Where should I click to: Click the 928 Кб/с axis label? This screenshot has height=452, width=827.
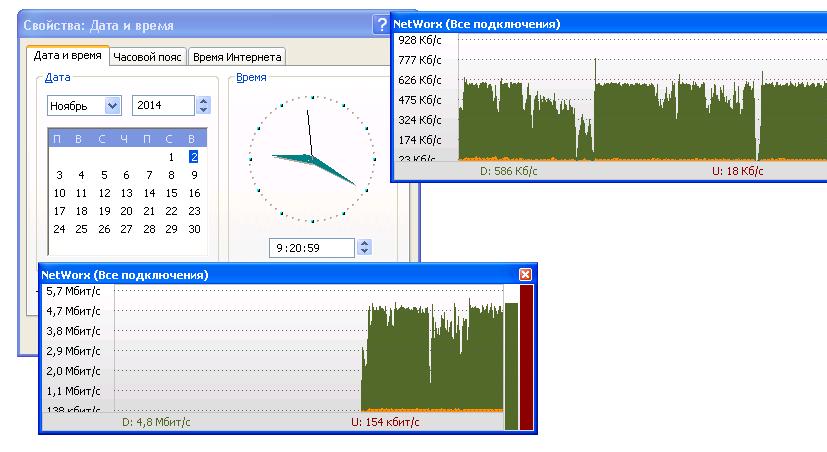419,40
